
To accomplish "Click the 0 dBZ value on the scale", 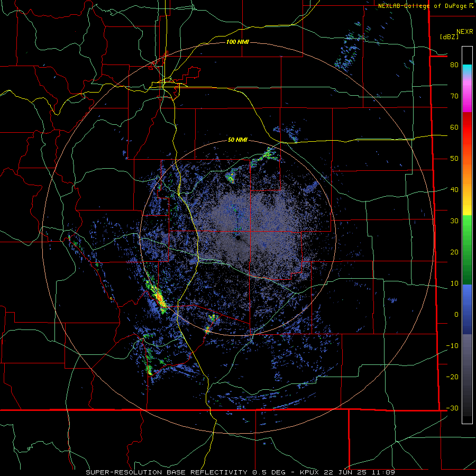I will point(456,315).
